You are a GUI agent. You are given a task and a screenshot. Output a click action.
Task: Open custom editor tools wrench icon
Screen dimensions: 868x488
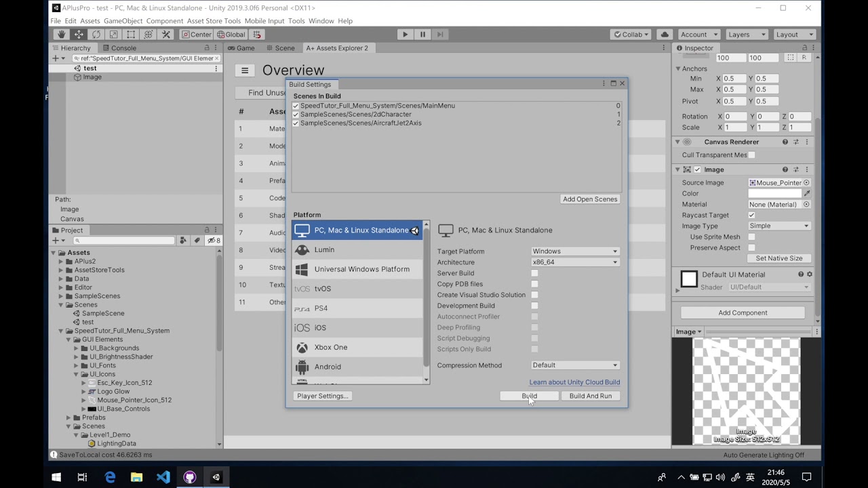tap(165, 35)
